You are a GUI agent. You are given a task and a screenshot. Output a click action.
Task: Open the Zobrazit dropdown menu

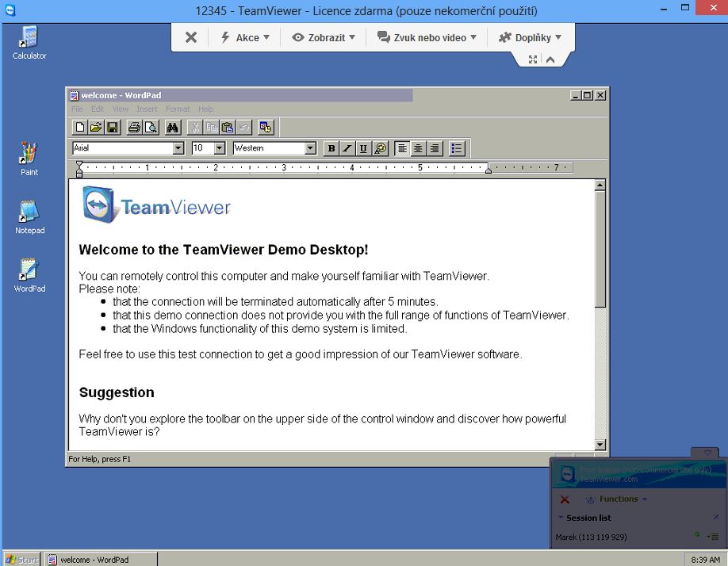[x=323, y=37]
